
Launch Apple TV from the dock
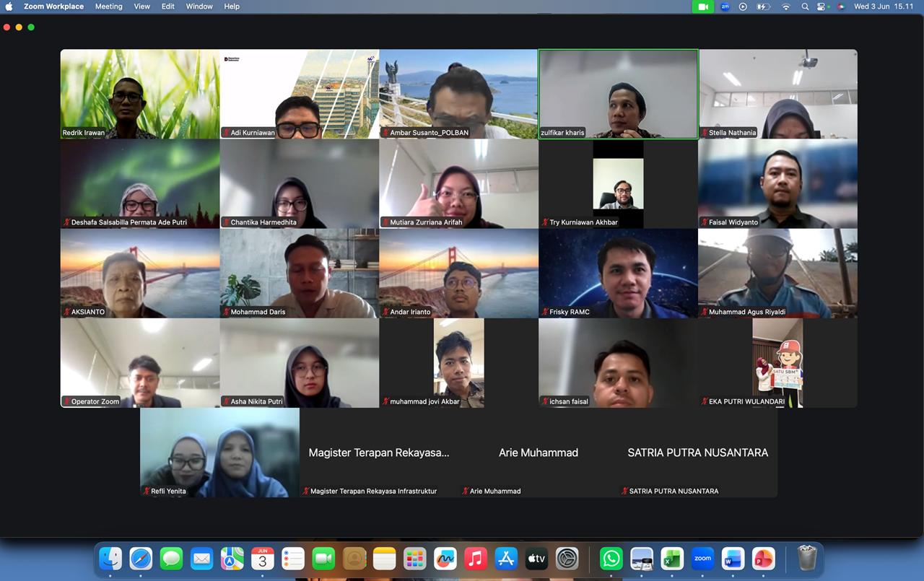click(536, 559)
